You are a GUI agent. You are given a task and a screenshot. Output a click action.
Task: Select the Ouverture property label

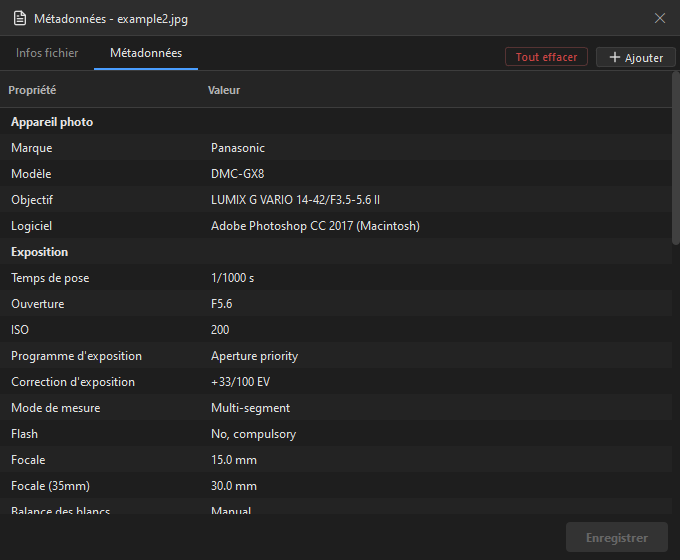(x=38, y=304)
